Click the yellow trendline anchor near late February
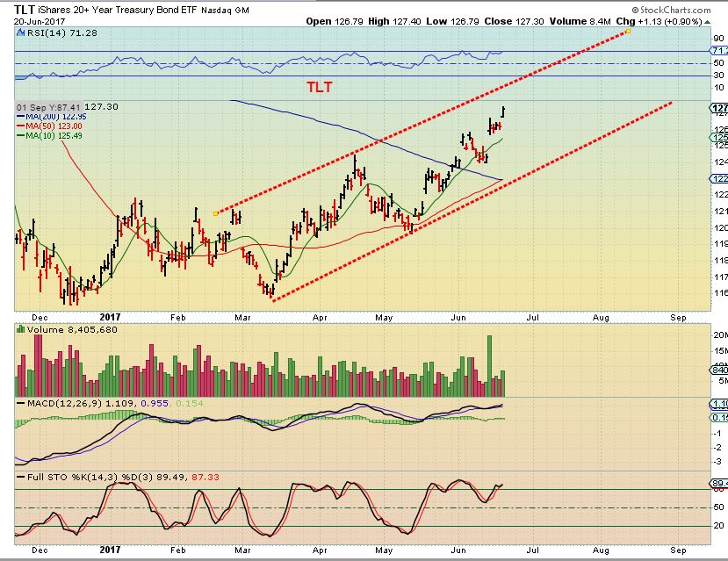This screenshot has width=728, height=561. point(216,213)
